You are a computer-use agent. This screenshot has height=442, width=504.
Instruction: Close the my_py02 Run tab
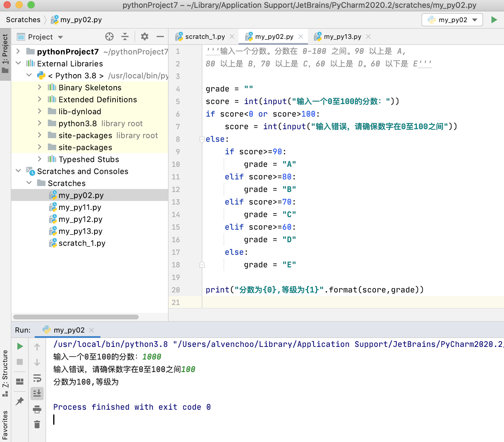point(91,330)
